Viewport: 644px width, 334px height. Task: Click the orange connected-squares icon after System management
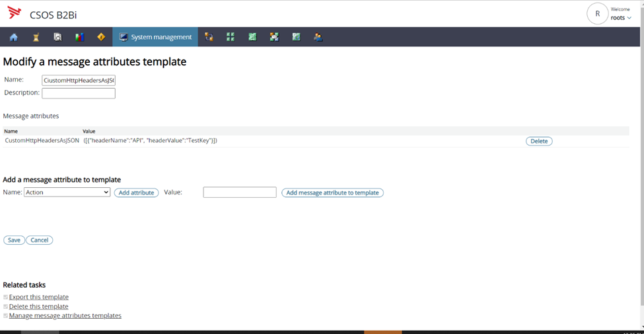tap(209, 37)
